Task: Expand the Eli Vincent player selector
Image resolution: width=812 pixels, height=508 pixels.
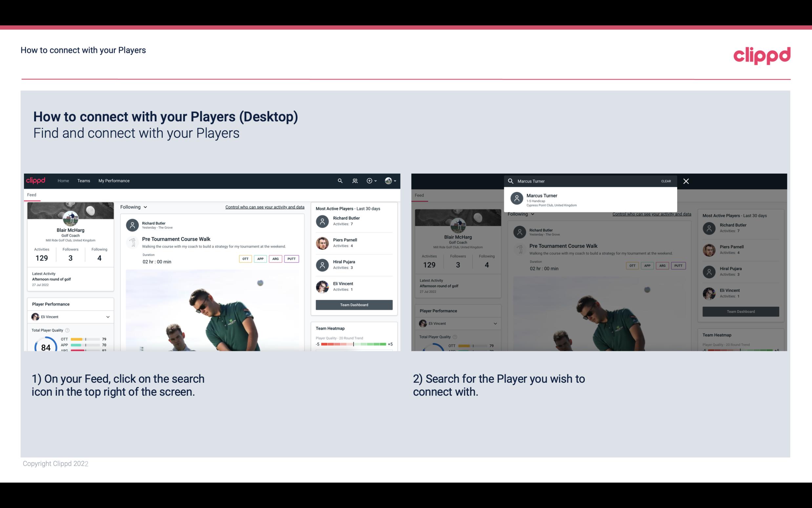Action: pyautogui.click(x=108, y=317)
